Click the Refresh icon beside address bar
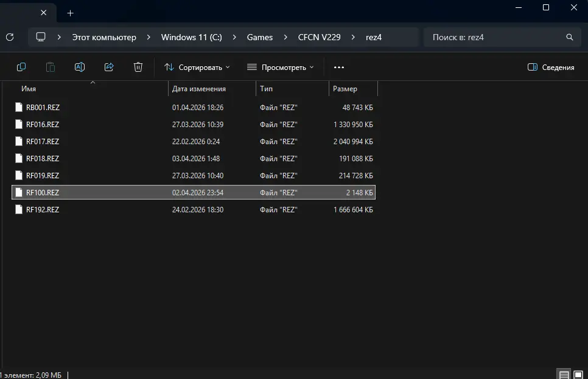 pos(10,37)
